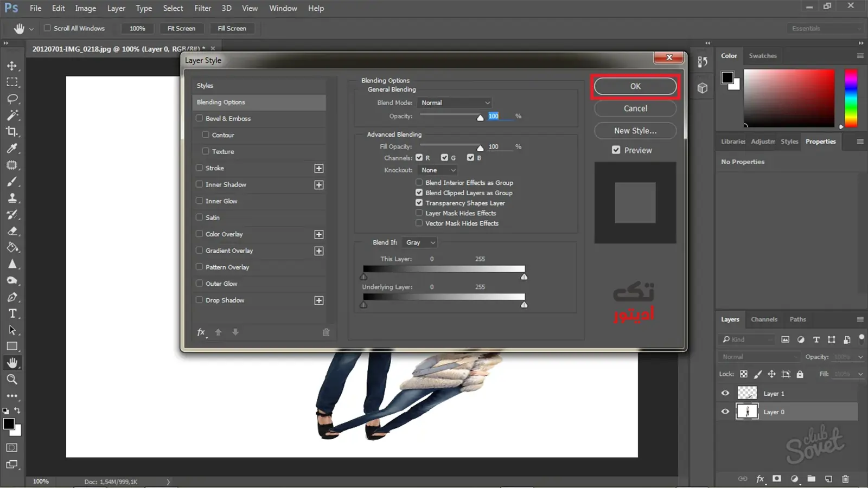Hide Layer 1 with its eye icon
868x488 pixels.
tap(725, 393)
